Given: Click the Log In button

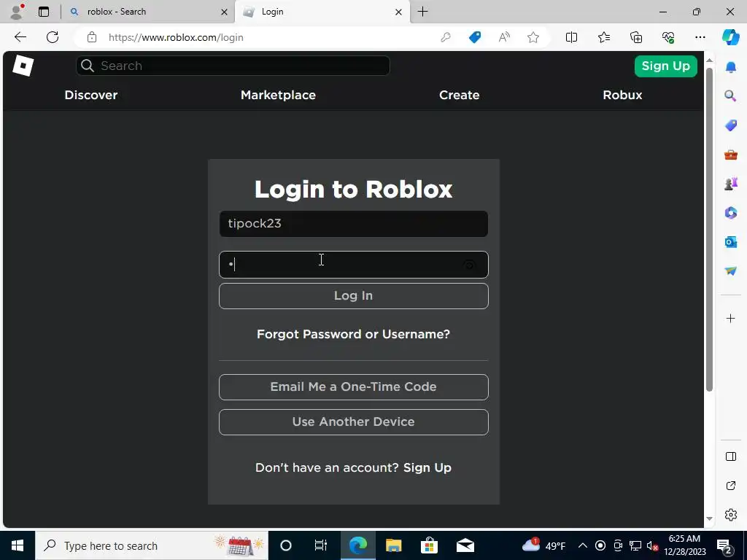Looking at the screenshot, I should 354,296.
